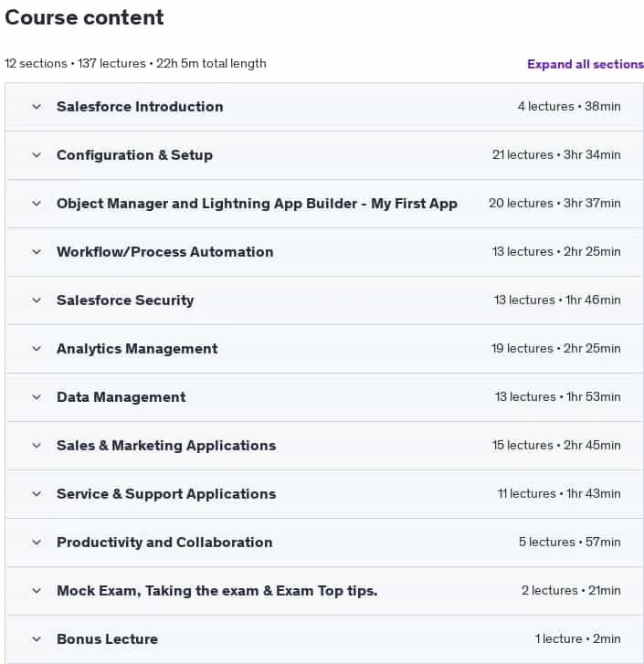Expand the Bonus Lecture chevron
The width and height of the screenshot is (644, 664).
click(37, 639)
